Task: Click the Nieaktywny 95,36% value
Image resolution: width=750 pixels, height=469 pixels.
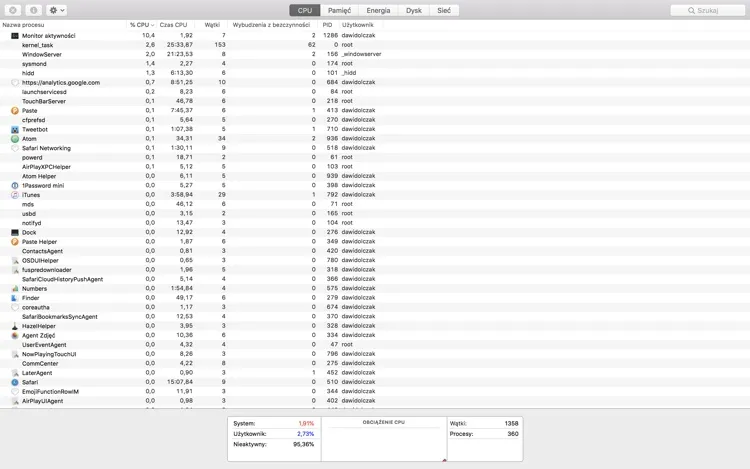Action: tap(303, 445)
